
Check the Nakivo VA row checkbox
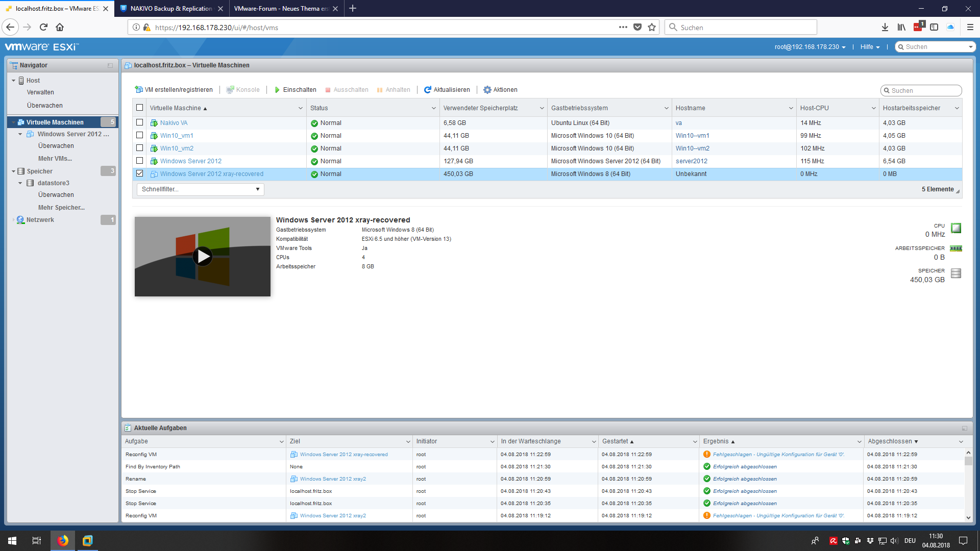coord(139,122)
